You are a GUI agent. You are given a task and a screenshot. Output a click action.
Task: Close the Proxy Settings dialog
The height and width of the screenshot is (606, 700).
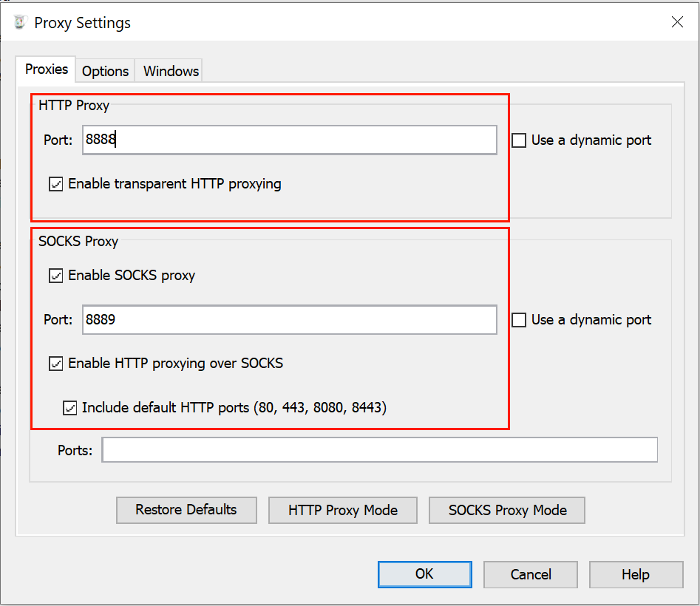[676, 22]
